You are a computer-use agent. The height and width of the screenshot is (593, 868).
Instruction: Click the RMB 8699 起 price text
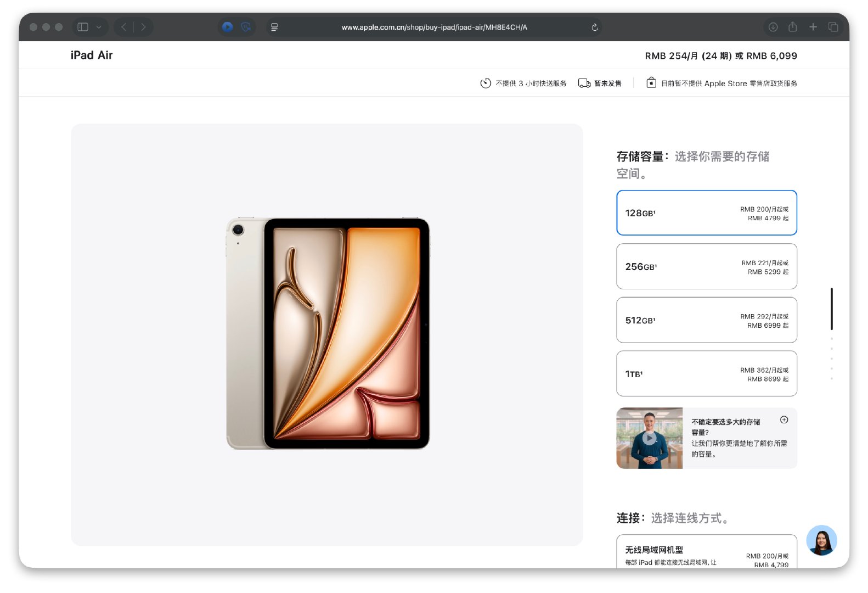[x=768, y=379]
